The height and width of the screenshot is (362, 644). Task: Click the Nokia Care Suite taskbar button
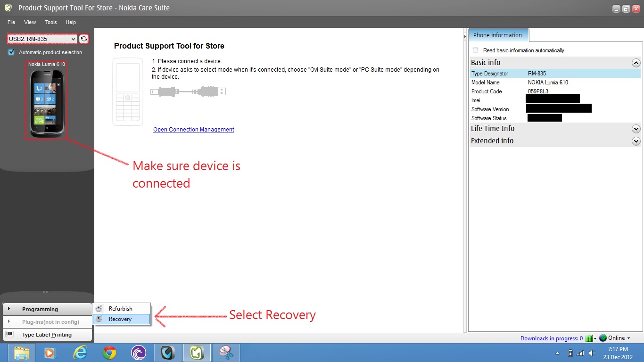click(197, 353)
